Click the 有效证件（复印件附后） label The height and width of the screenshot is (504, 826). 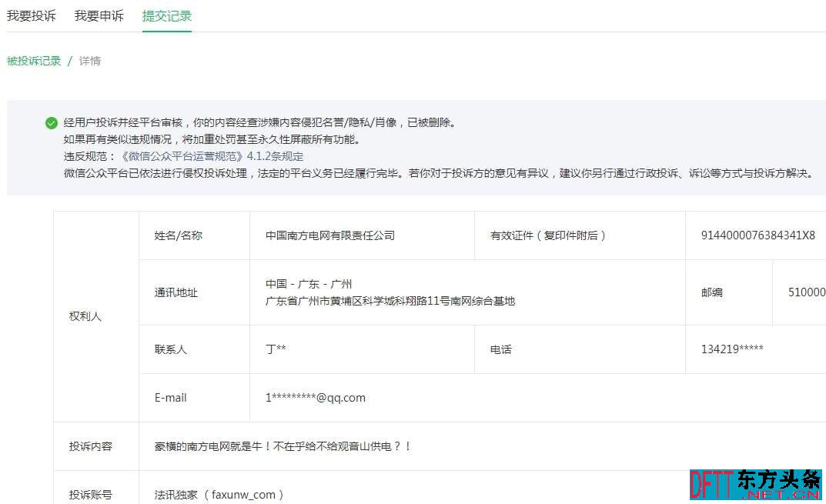[x=548, y=235]
